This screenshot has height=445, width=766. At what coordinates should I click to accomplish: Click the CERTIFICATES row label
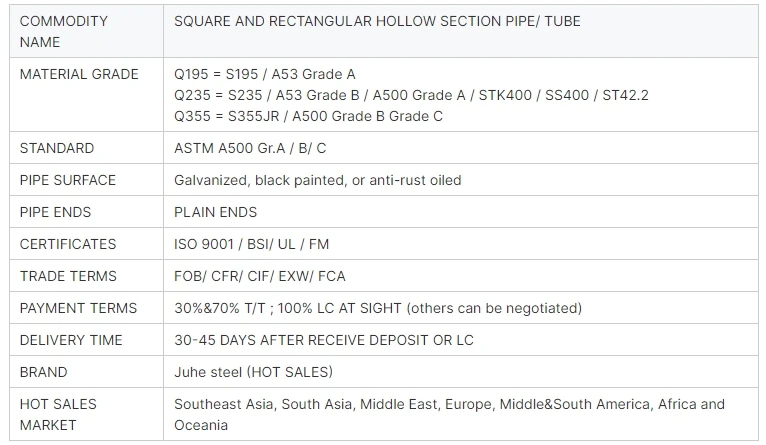pyautogui.click(x=68, y=244)
